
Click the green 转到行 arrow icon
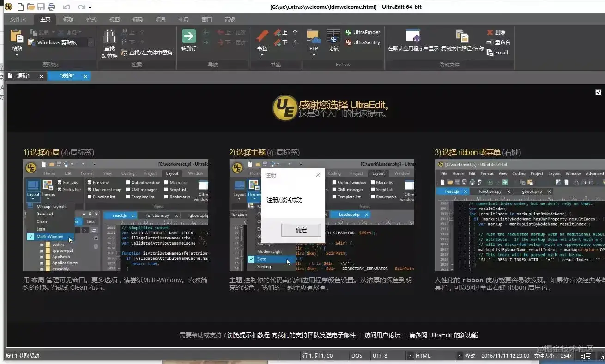(188, 36)
